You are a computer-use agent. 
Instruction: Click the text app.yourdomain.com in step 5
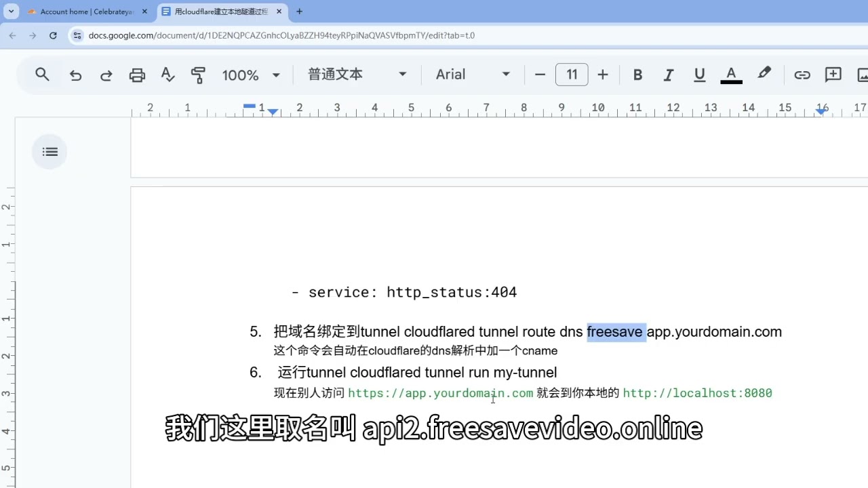pyautogui.click(x=714, y=332)
